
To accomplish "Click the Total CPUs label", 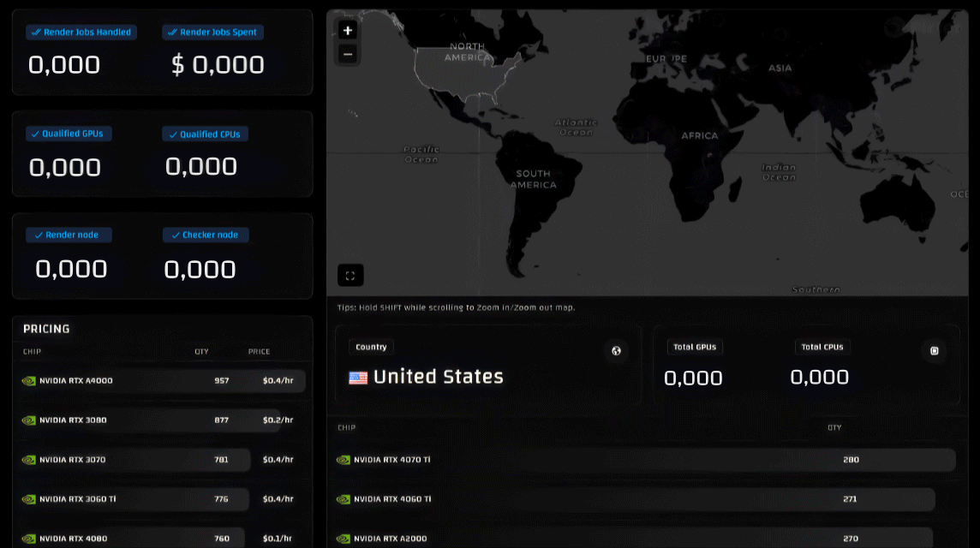I will (x=822, y=347).
